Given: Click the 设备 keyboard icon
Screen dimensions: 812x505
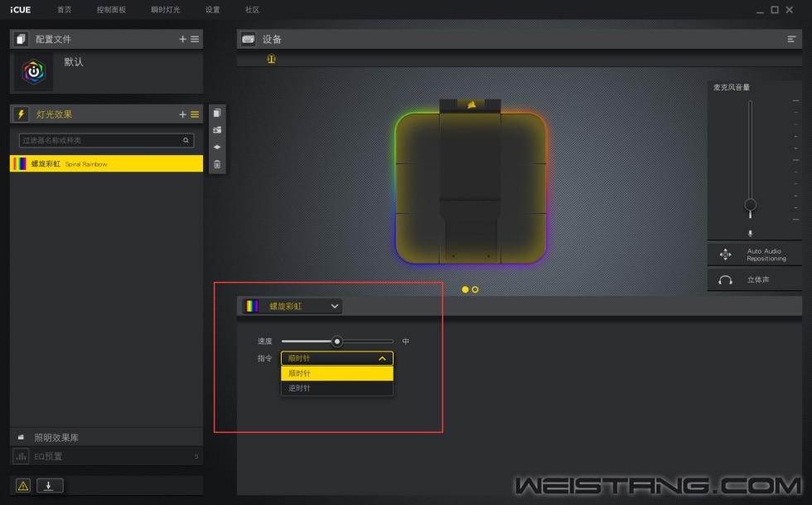Looking at the screenshot, I should pyautogui.click(x=248, y=39).
